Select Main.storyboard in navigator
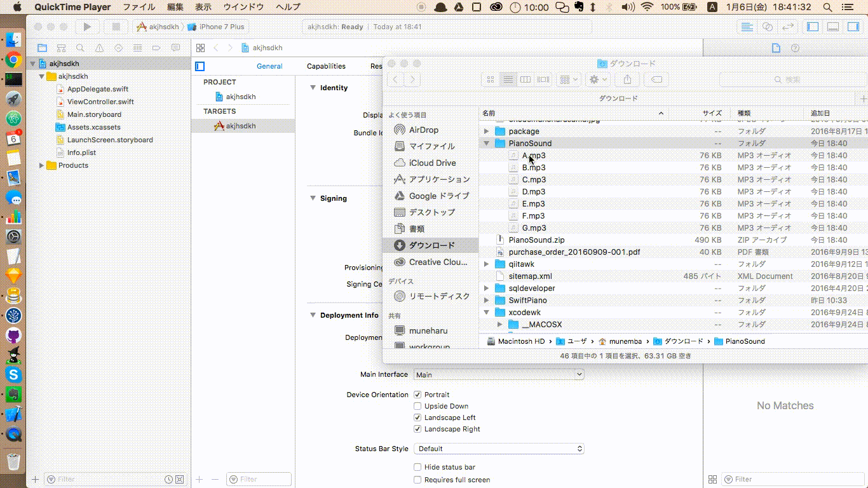The height and width of the screenshot is (488, 868). [94, 114]
